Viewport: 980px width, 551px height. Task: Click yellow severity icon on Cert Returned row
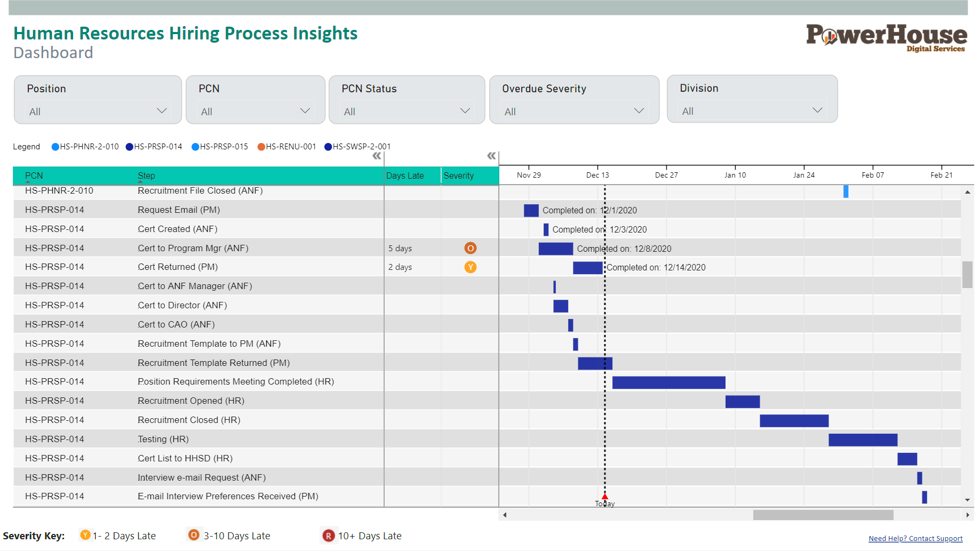tap(471, 267)
